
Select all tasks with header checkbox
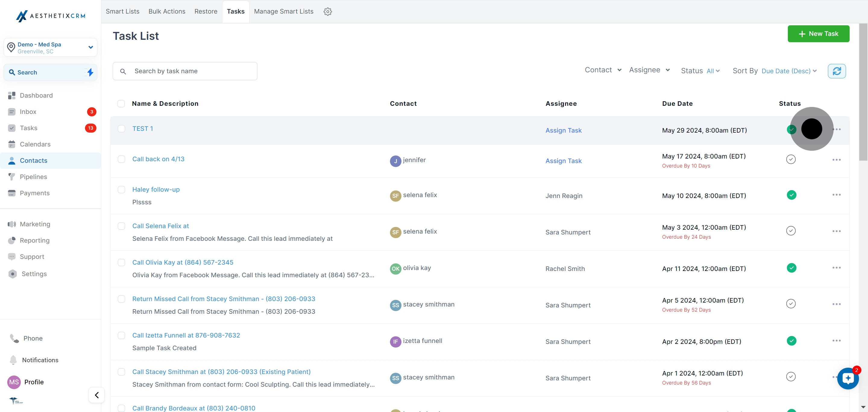click(x=121, y=103)
